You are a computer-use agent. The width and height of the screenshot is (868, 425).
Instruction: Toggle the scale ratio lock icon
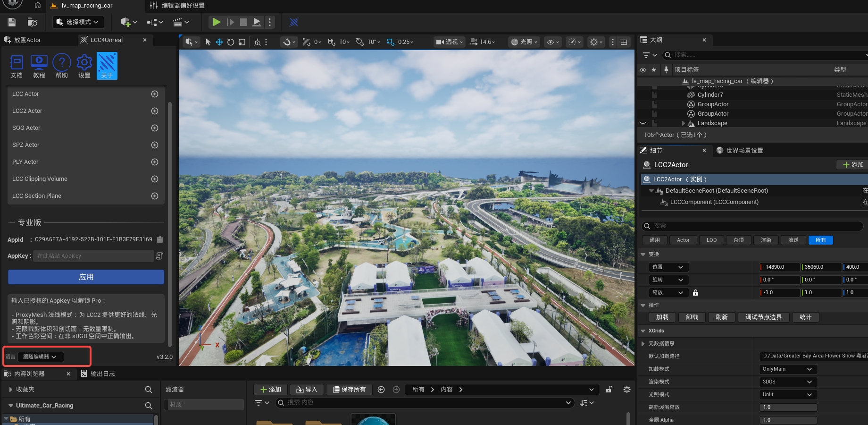(695, 293)
